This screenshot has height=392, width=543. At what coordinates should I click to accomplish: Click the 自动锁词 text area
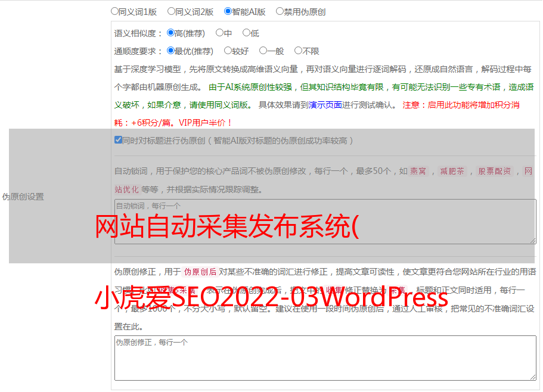click(x=325, y=222)
